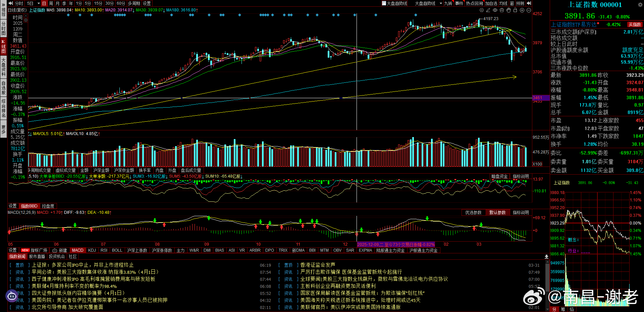Click the 新建 indicator robot icon
Screen dimensions: 644x312
point(55,250)
